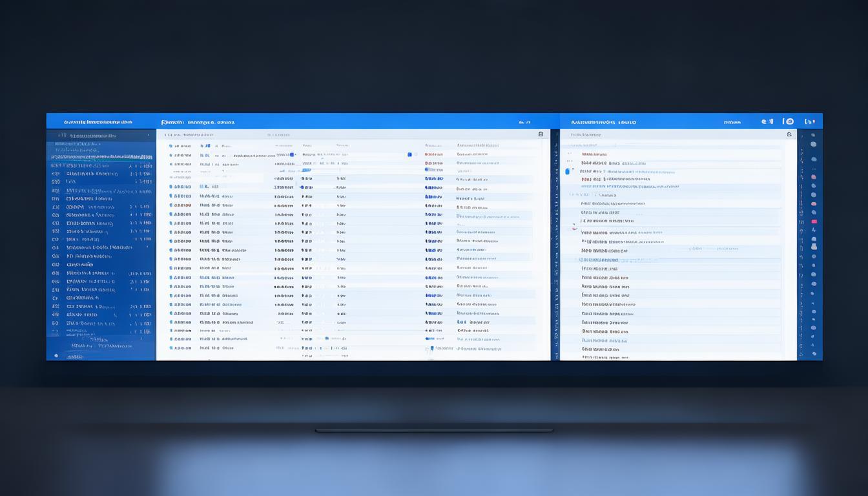Click the rightmost icon in the blue header
This screenshot has width=868, height=496.
(x=809, y=121)
